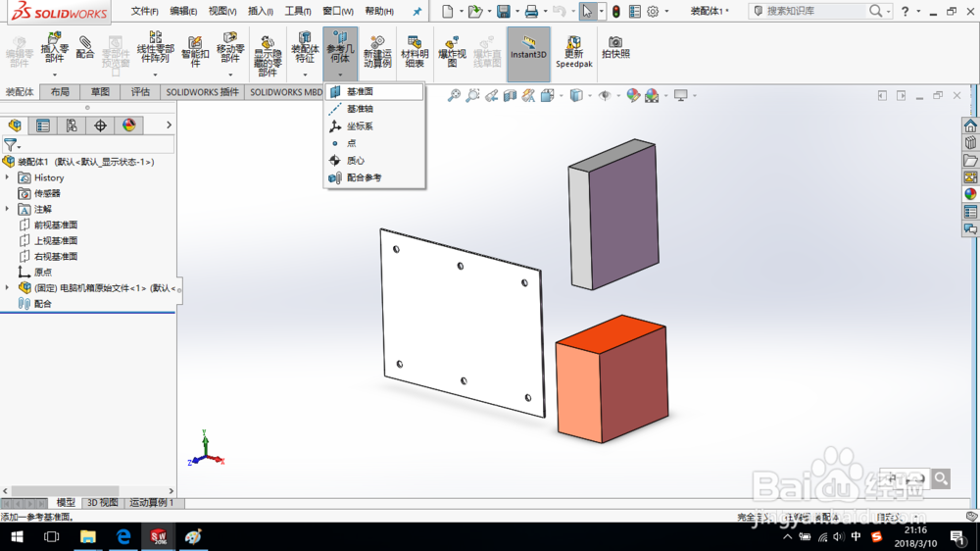Select 右视基准面 in the feature tree

pos(55,256)
